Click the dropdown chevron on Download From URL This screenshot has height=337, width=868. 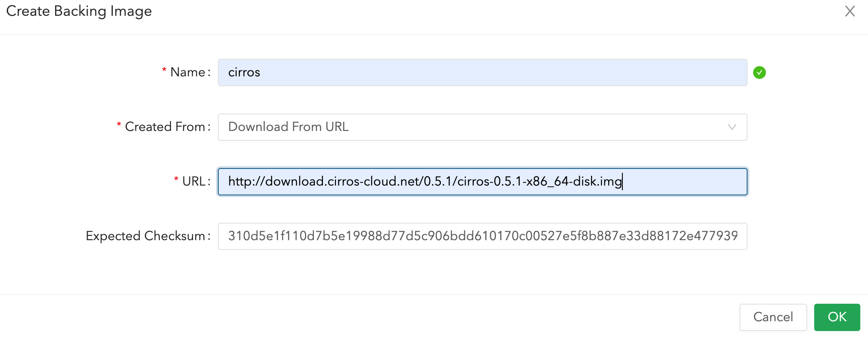click(x=732, y=127)
